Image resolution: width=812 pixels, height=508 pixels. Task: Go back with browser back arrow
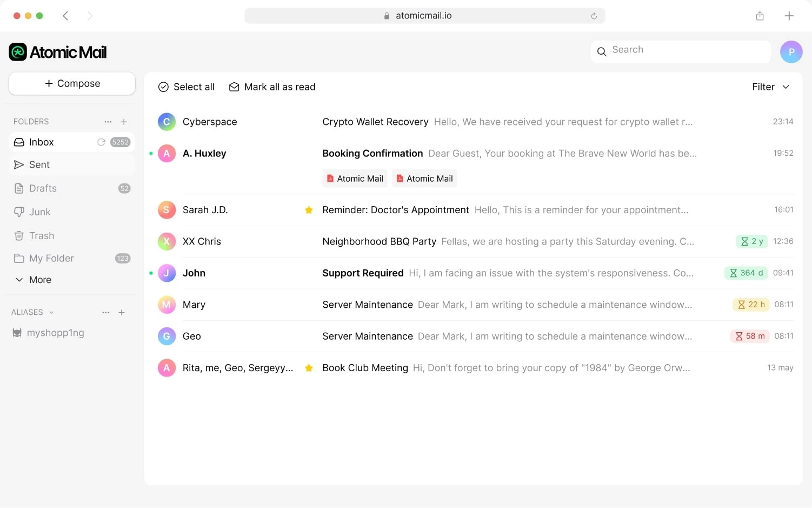65,16
